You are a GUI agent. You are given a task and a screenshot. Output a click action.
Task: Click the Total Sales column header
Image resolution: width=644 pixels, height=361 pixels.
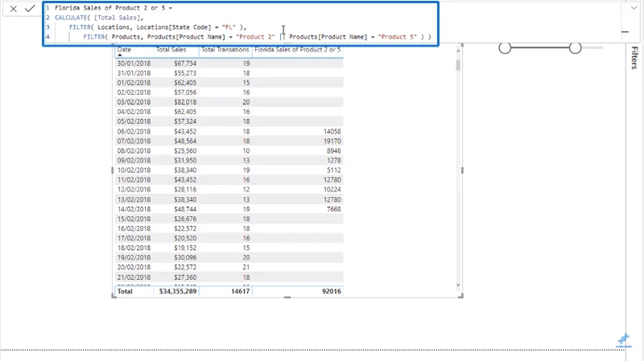(171, 50)
